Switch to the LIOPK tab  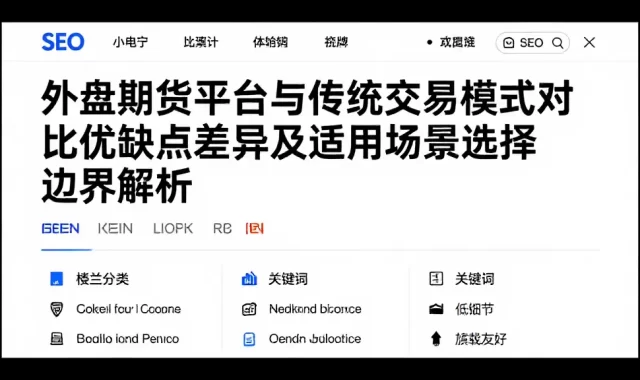(x=173, y=229)
